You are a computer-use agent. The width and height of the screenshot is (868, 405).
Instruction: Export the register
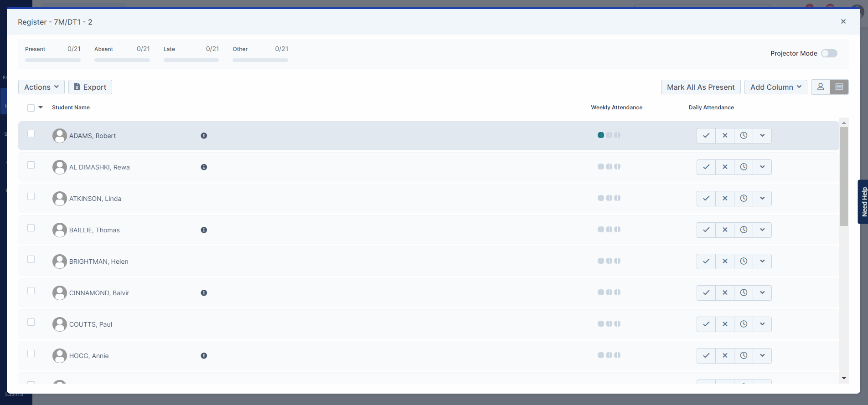(x=90, y=87)
